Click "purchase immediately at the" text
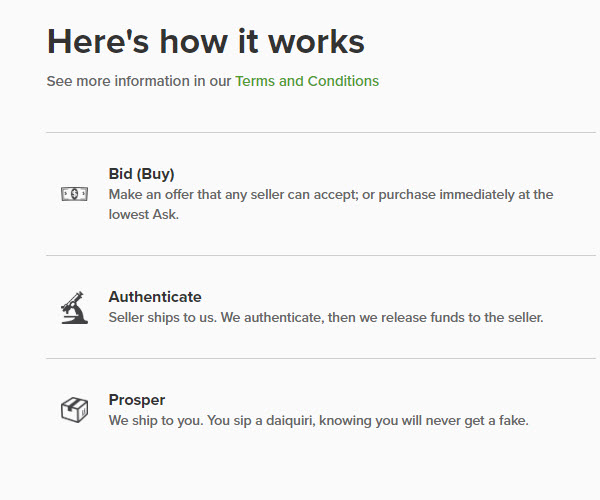600x500 pixels. click(466, 194)
